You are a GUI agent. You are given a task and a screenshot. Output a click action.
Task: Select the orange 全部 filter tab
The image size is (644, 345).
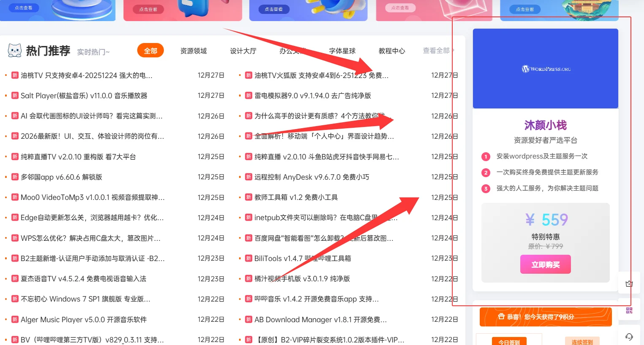150,50
